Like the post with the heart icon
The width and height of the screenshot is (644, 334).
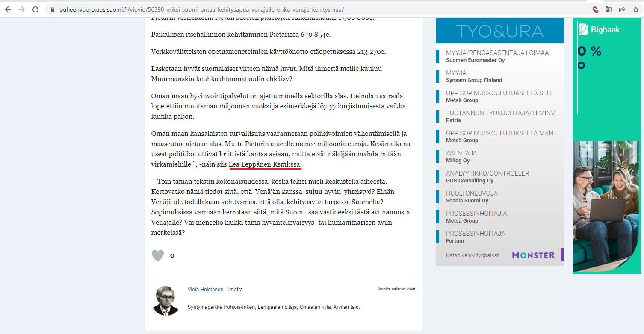coord(158,255)
